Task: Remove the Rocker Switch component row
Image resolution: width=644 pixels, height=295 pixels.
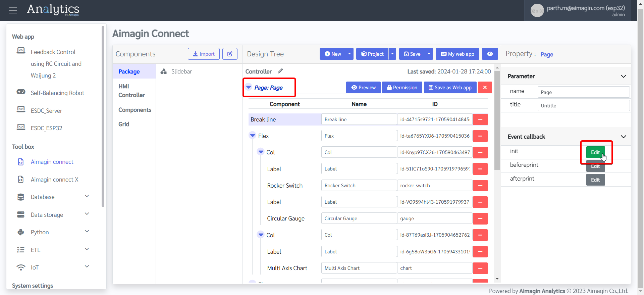Action: click(x=480, y=186)
